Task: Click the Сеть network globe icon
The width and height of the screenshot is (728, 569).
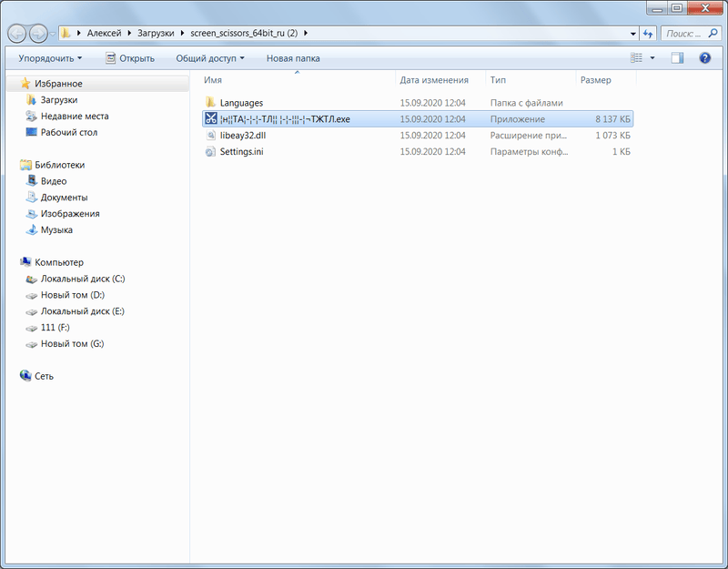Action: point(25,375)
